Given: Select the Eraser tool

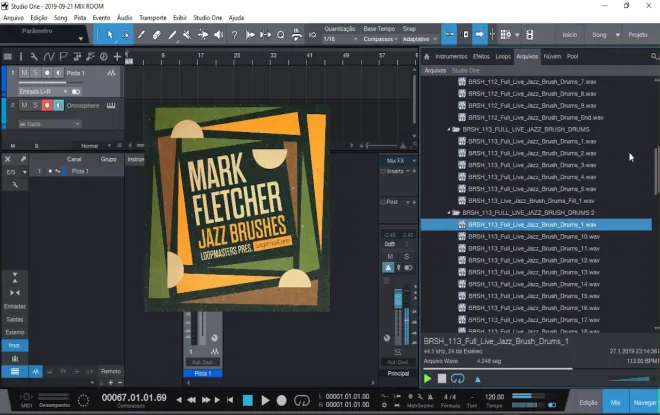Looking at the screenshot, I should [157, 35].
